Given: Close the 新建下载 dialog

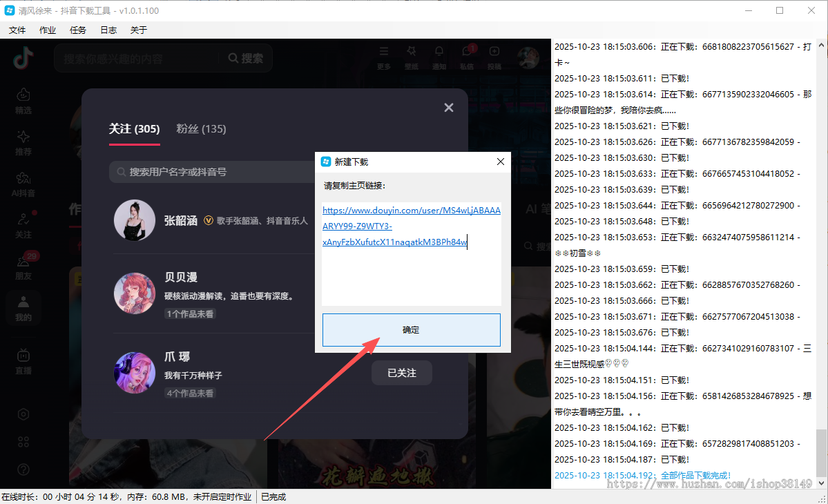Looking at the screenshot, I should [x=501, y=162].
